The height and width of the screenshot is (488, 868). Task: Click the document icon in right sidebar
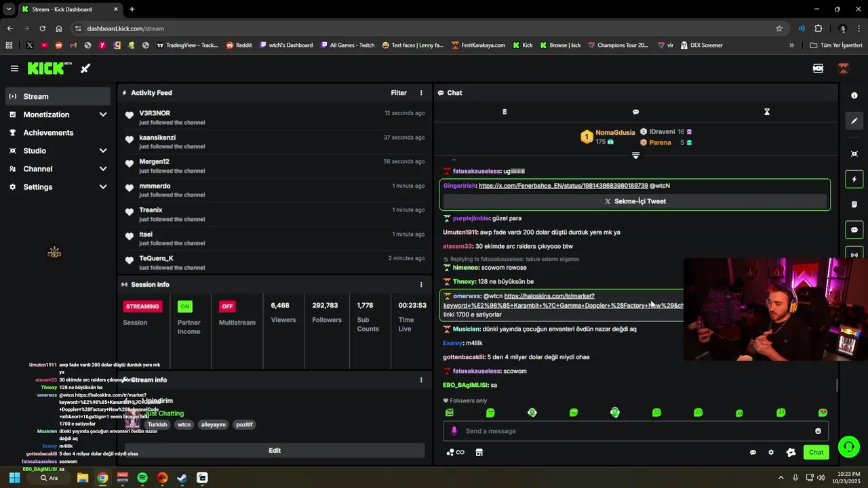[x=854, y=205]
